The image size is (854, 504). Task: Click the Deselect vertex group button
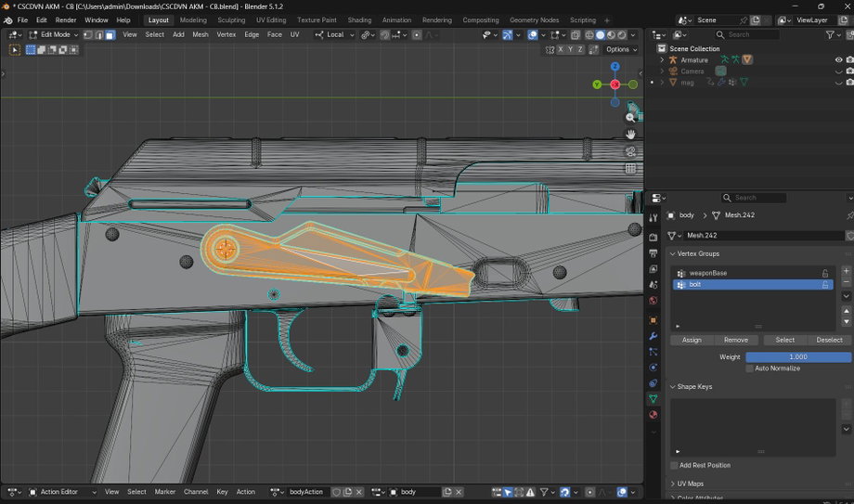pos(829,340)
